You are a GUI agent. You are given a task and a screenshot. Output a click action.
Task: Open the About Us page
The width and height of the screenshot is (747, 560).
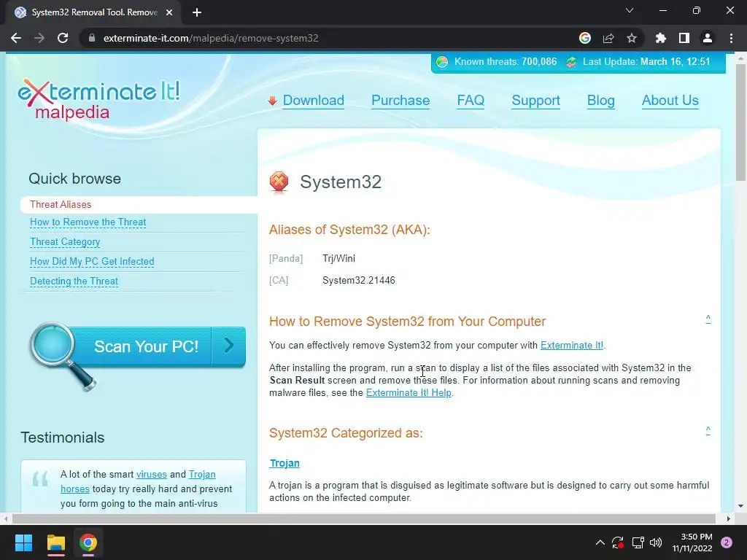[670, 101]
